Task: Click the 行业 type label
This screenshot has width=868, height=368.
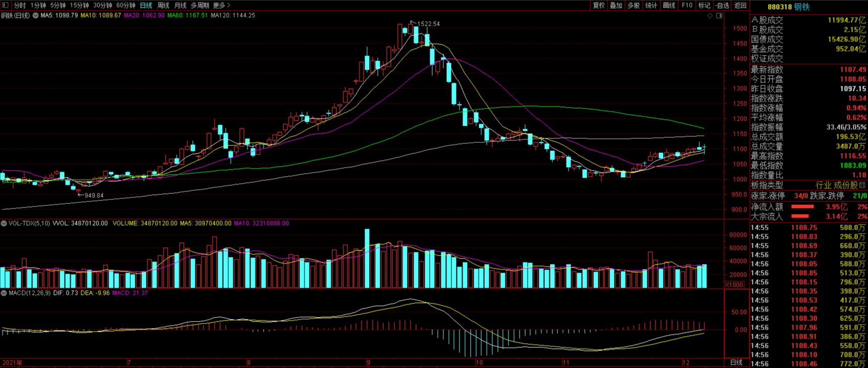Action: coord(824,185)
